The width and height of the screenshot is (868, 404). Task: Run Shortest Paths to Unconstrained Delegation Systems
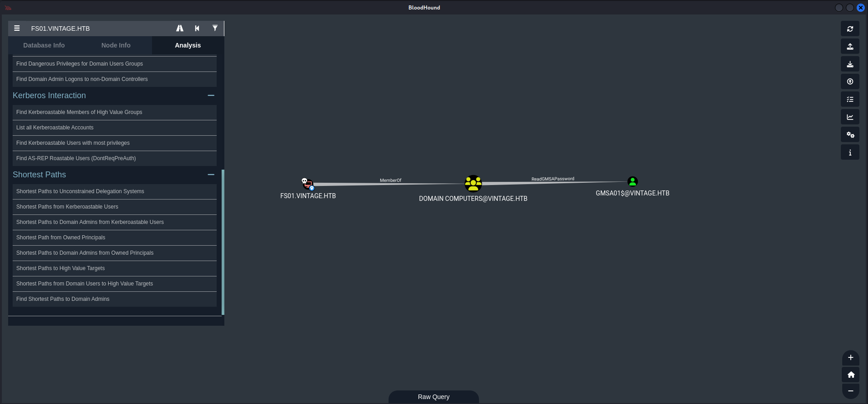114,191
